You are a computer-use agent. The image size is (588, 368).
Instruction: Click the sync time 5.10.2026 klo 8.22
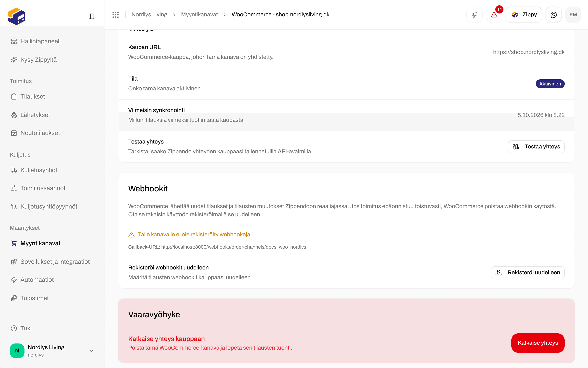(541, 115)
